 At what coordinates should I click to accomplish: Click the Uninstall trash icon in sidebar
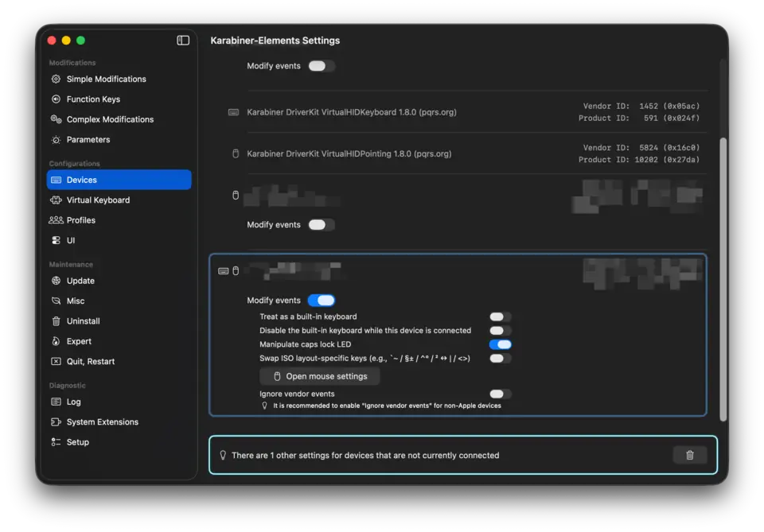point(56,321)
